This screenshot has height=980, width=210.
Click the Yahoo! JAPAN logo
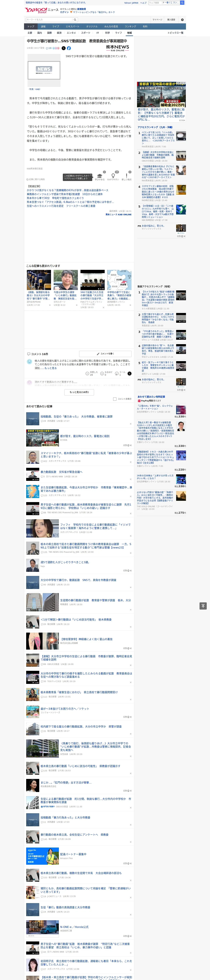coord(35,10)
